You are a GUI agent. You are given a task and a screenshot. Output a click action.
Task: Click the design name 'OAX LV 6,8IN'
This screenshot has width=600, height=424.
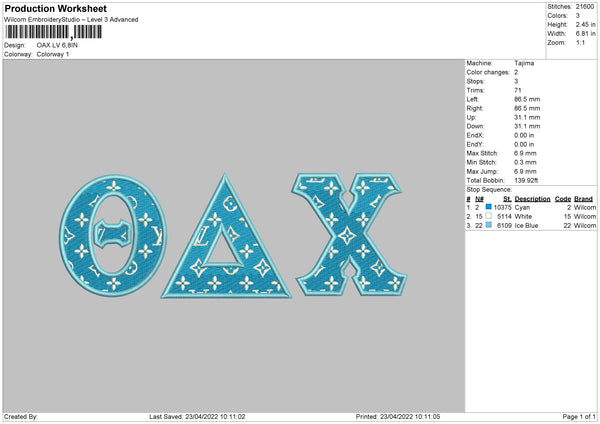[57, 45]
